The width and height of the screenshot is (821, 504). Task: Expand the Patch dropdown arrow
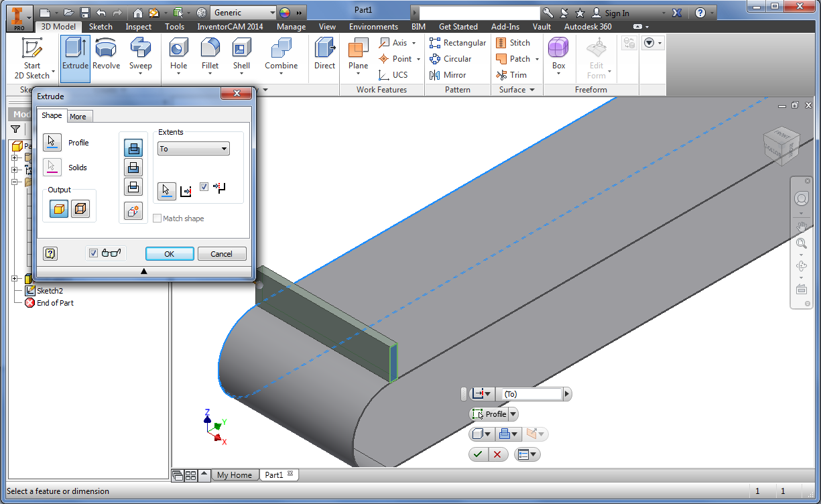point(537,59)
